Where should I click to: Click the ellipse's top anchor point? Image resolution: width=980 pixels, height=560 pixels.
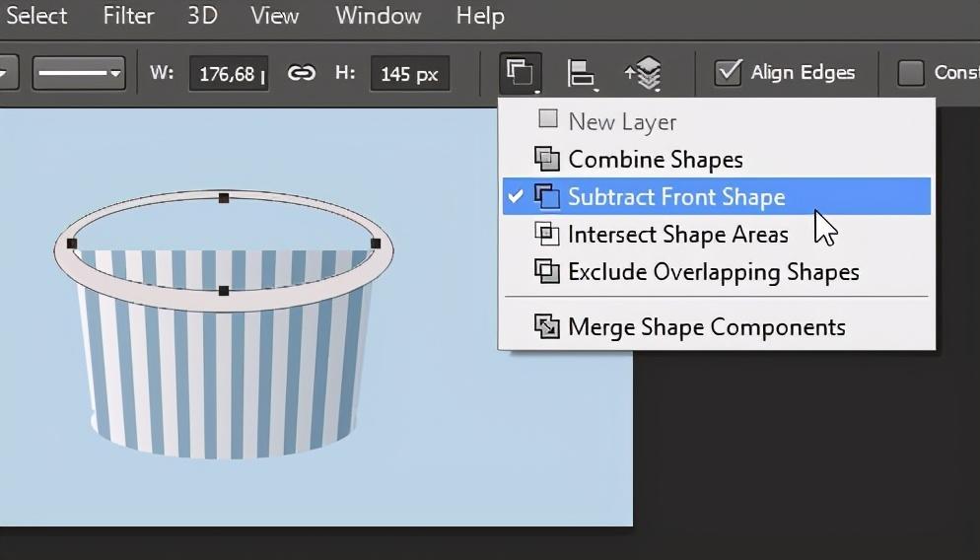(224, 198)
